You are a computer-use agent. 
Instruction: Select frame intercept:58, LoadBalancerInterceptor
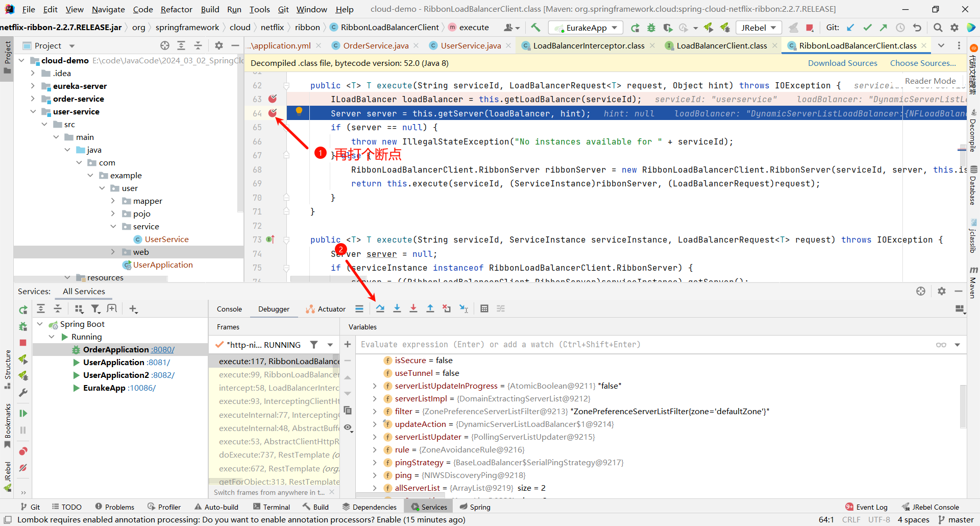coord(279,388)
